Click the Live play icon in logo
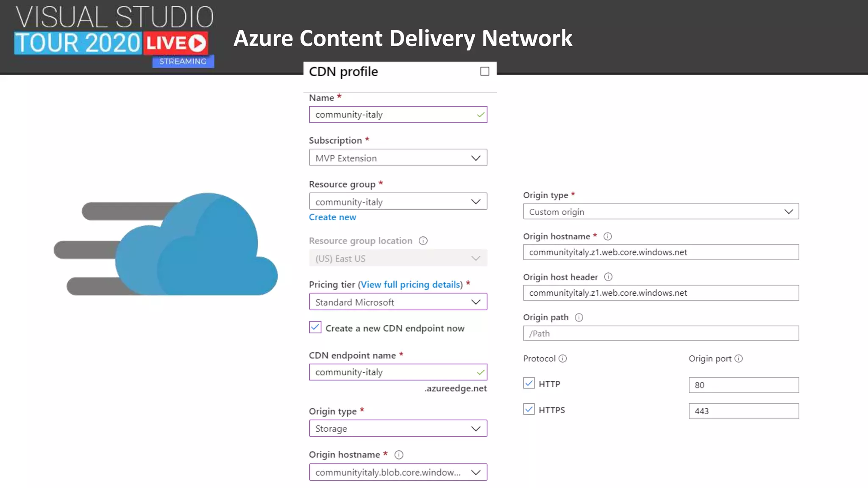Viewport: 868px width, 488px height. [x=197, y=43]
